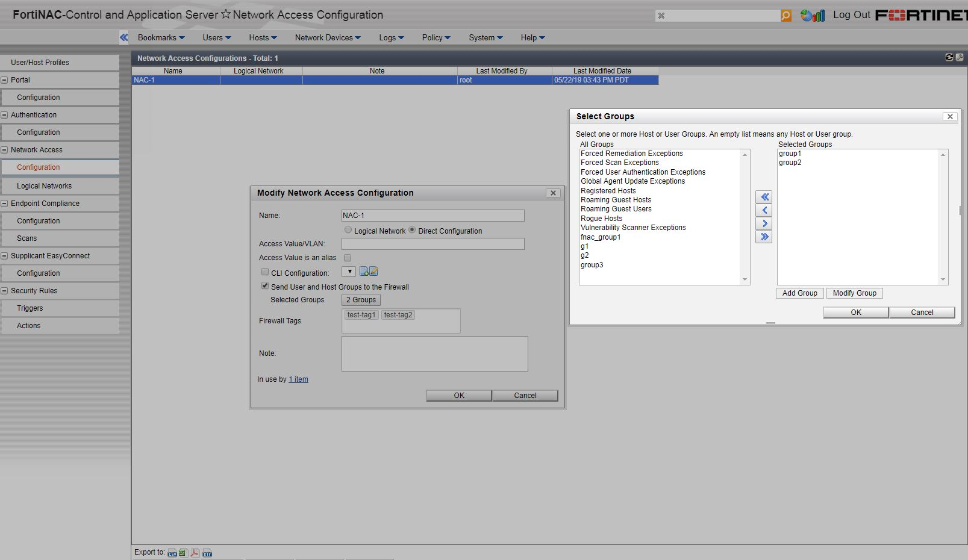Open the dashboard charts icon
The width and height of the screenshot is (968, 560).
tap(813, 15)
